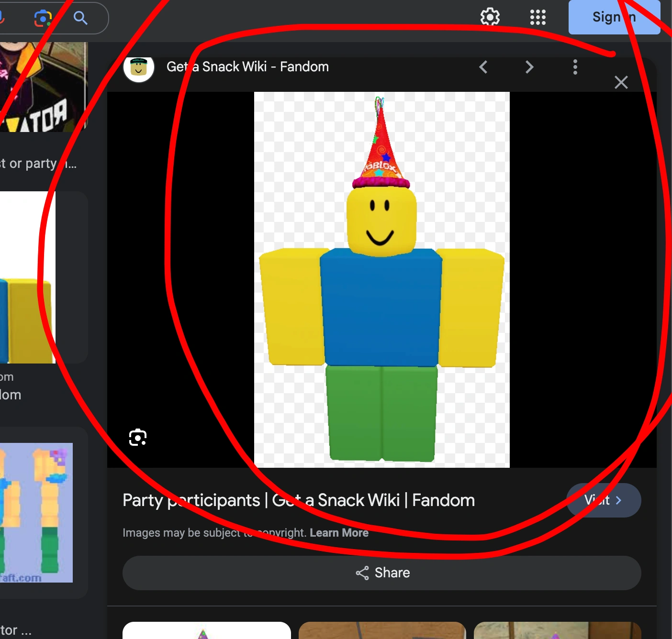
Task: Click the Get a Snack Wiki title bar
Action: point(247,66)
